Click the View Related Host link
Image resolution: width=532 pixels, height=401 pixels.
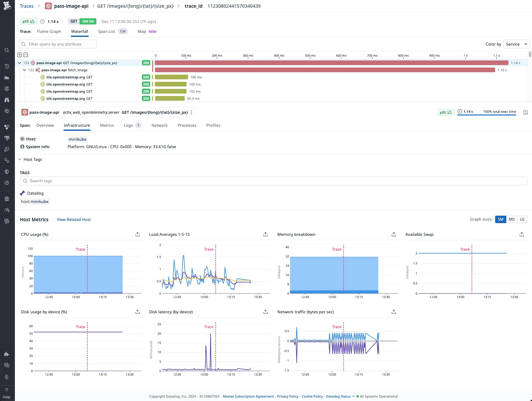(74, 219)
